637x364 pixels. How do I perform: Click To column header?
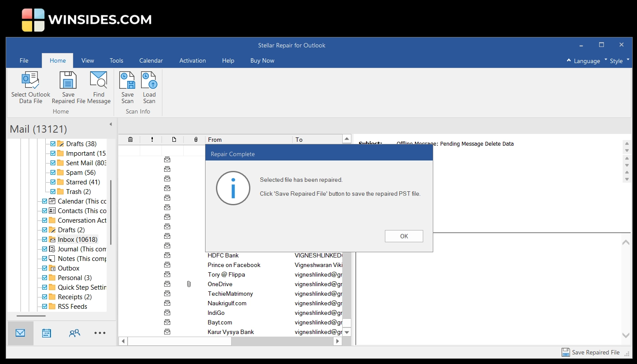pyautogui.click(x=317, y=140)
